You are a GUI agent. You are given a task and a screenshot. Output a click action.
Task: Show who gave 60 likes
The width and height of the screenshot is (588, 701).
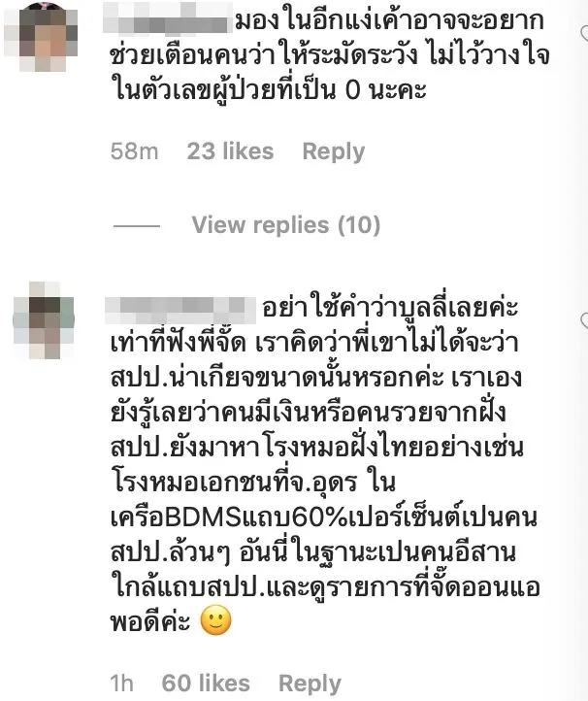coord(206,684)
